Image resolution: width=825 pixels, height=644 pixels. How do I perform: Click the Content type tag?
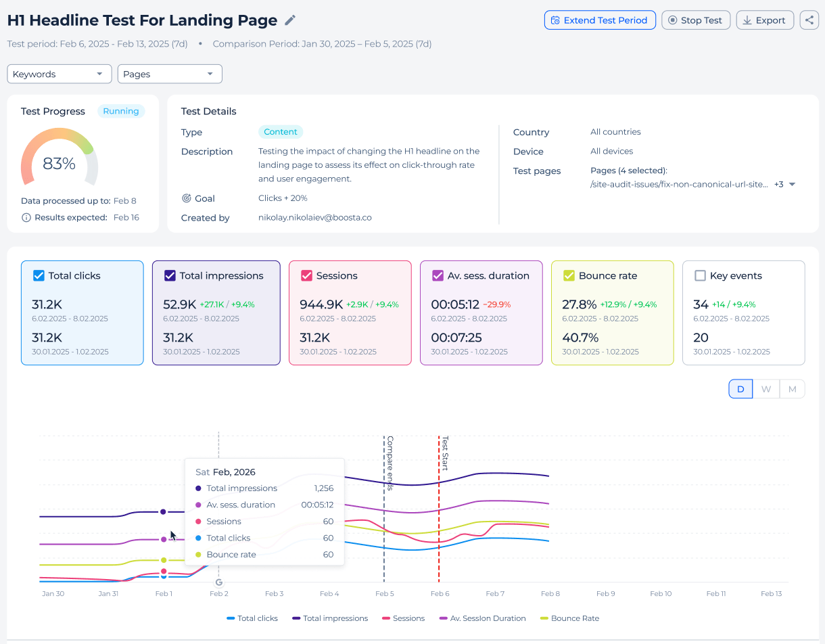click(x=281, y=132)
